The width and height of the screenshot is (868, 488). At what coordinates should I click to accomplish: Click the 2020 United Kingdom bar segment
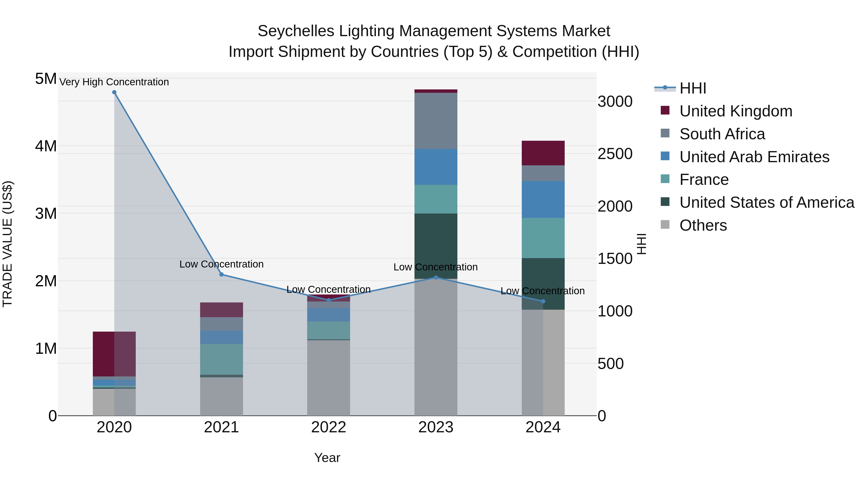click(x=114, y=354)
